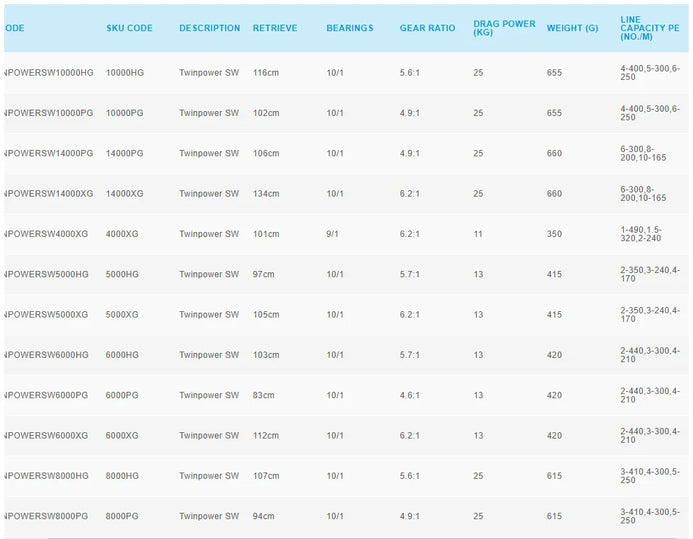Click the 6000PG SKU code cell
The height and width of the screenshot is (539, 693).
[x=124, y=395]
